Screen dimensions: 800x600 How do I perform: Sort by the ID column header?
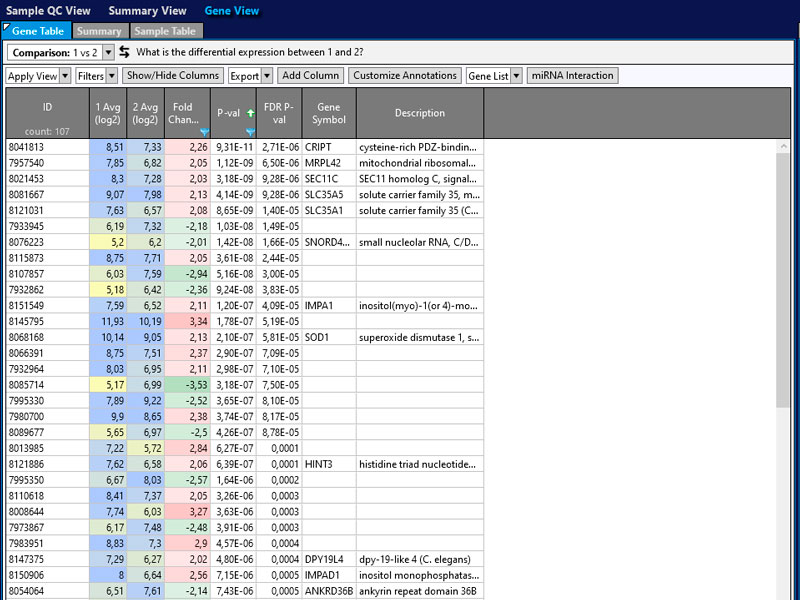[x=47, y=113]
